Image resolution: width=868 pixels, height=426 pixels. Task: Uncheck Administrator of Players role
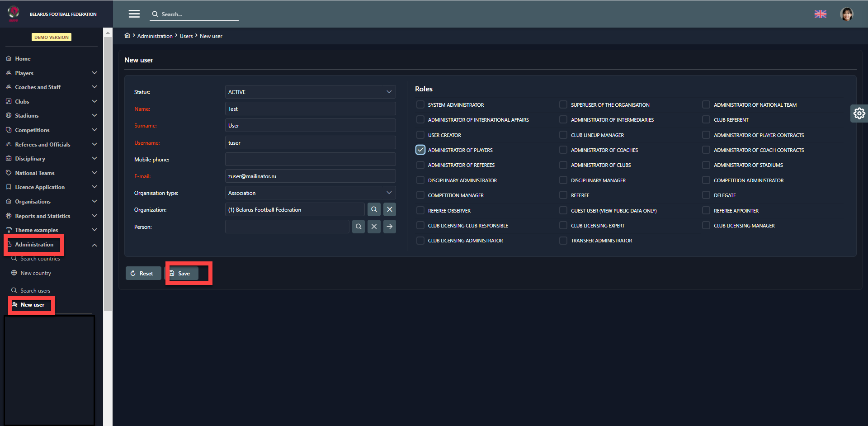[x=420, y=150]
